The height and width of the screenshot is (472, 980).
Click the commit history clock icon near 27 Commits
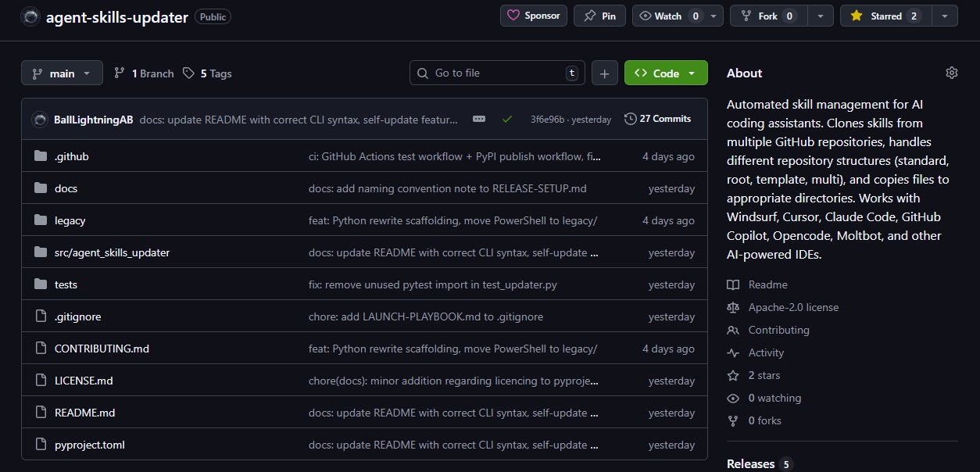(x=630, y=119)
